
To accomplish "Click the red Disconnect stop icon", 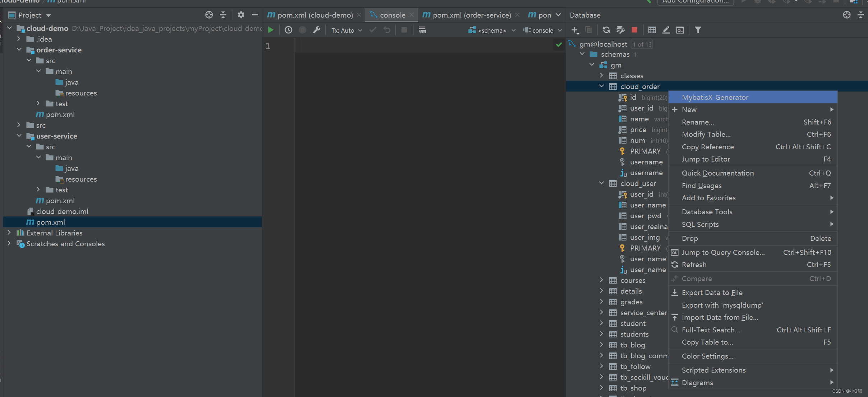I will [x=634, y=30].
